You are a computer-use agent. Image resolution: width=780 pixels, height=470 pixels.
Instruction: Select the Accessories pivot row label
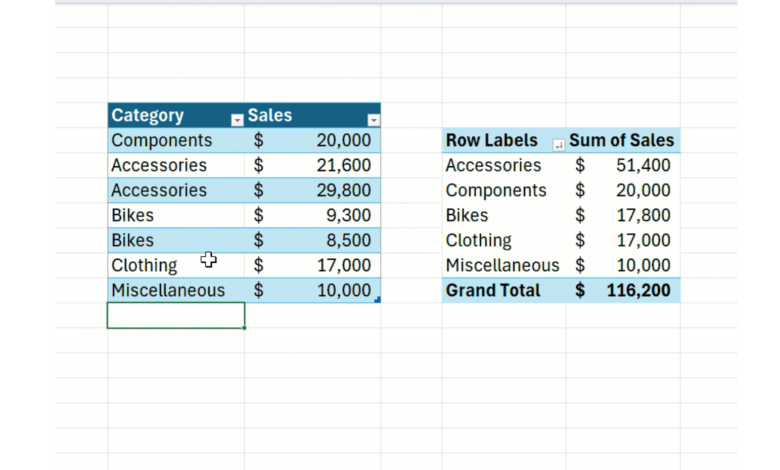(503, 165)
